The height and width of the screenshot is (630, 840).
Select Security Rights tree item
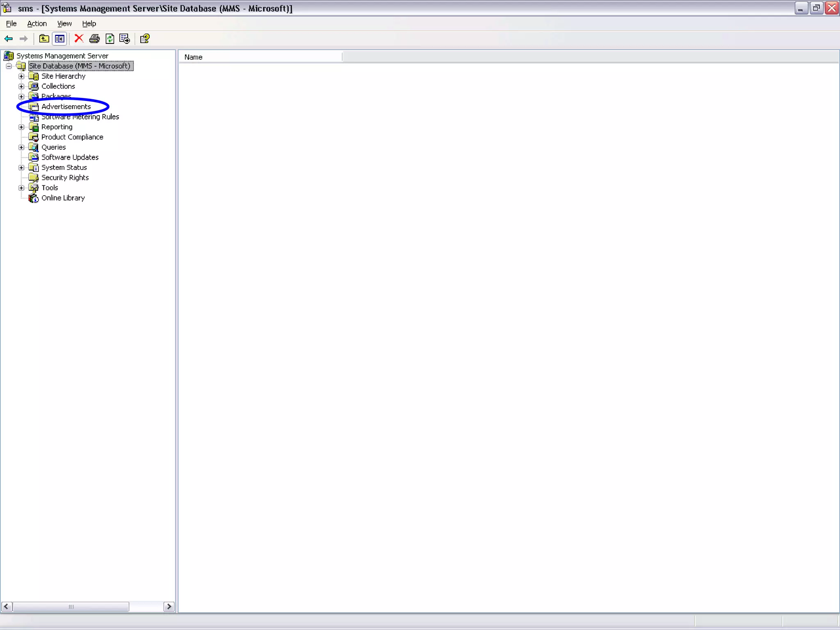65,178
